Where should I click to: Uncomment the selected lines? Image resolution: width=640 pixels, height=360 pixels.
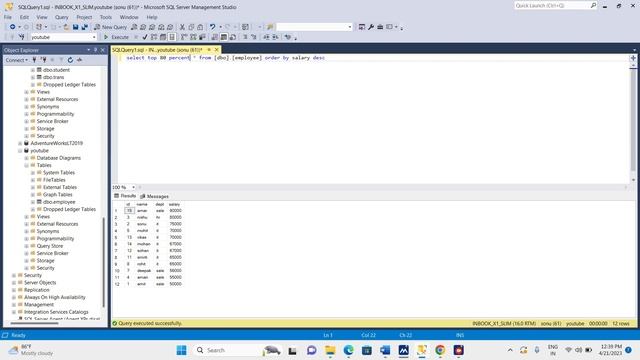[253, 37]
